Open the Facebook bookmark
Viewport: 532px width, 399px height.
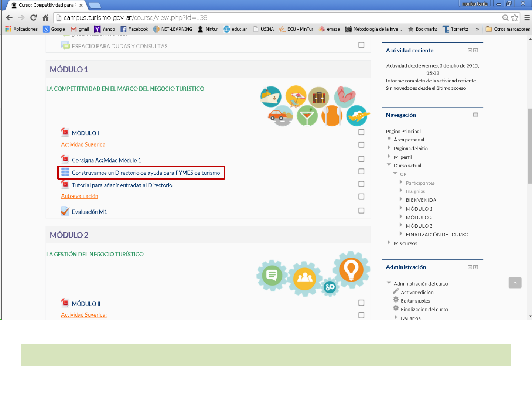coord(134,29)
